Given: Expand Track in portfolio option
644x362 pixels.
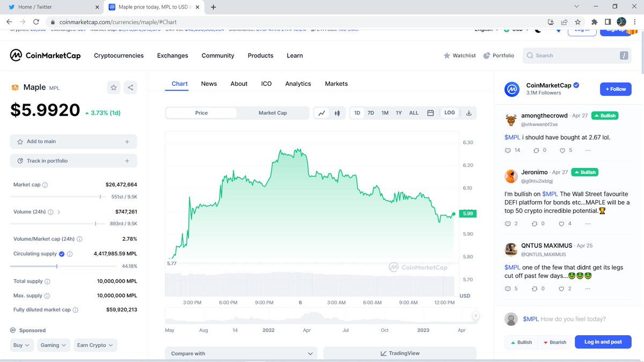Looking at the screenshot, I should tap(74, 161).
